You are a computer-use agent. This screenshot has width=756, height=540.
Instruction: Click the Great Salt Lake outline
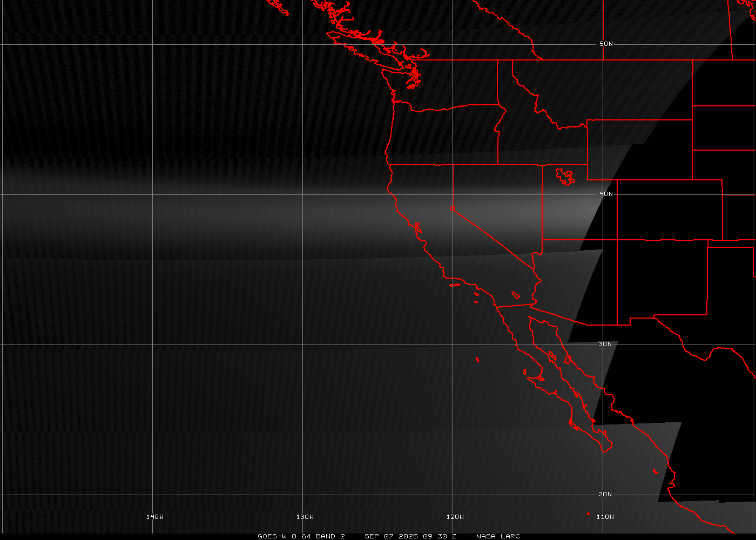pyautogui.click(x=565, y=177)
